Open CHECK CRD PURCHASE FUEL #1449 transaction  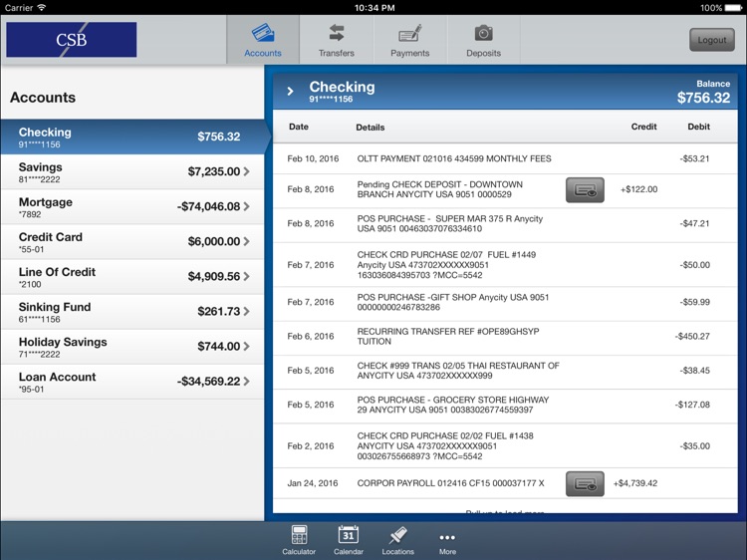[x=505, y=265]
